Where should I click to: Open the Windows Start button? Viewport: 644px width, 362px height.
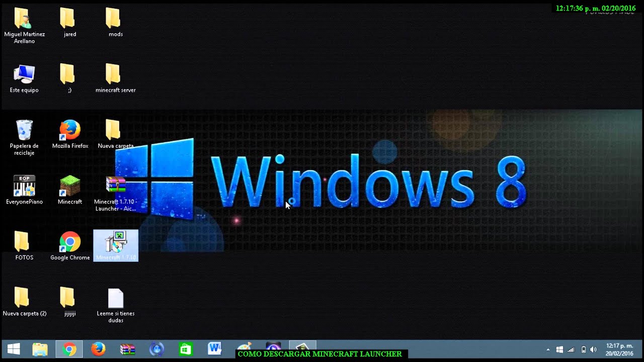pyautogui.click(x=14, y=349)
